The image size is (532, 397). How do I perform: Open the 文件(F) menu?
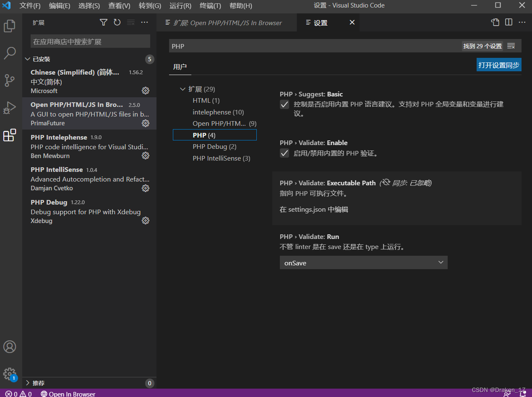pyautogui.click(x=29, y=6)
